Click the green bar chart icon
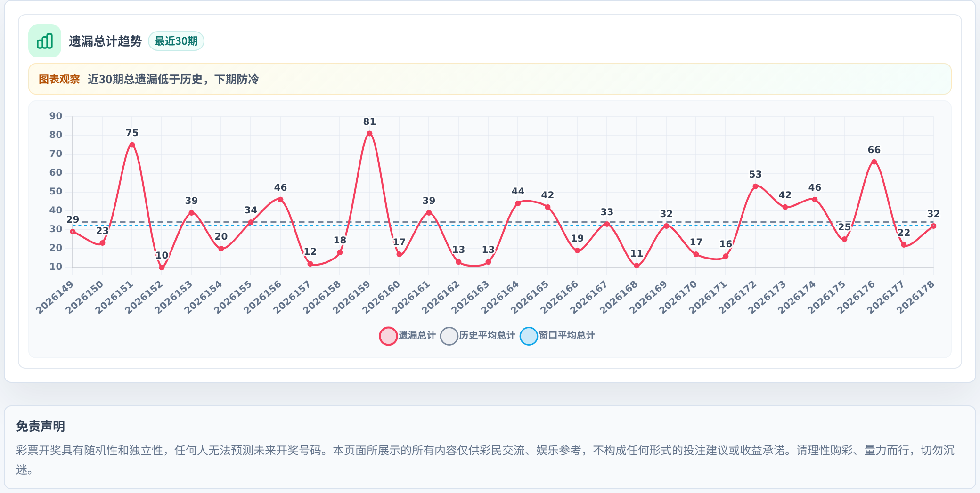This screenshot has width=980, height=493. click(x=45, y=41)
